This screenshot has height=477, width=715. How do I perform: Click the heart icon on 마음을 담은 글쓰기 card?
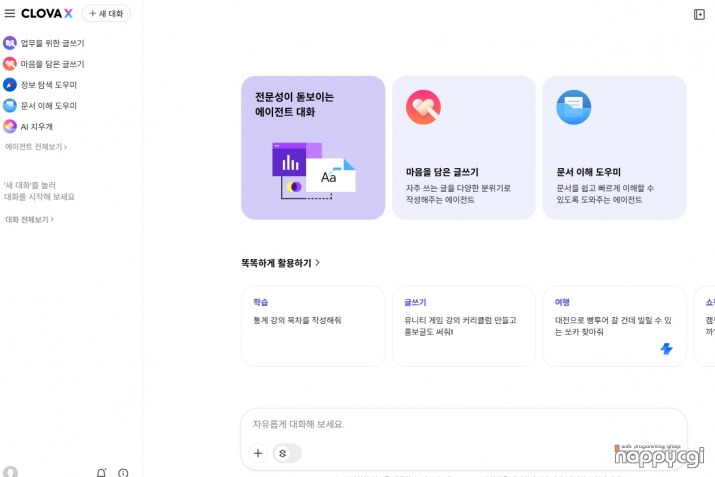coord(423,107)
